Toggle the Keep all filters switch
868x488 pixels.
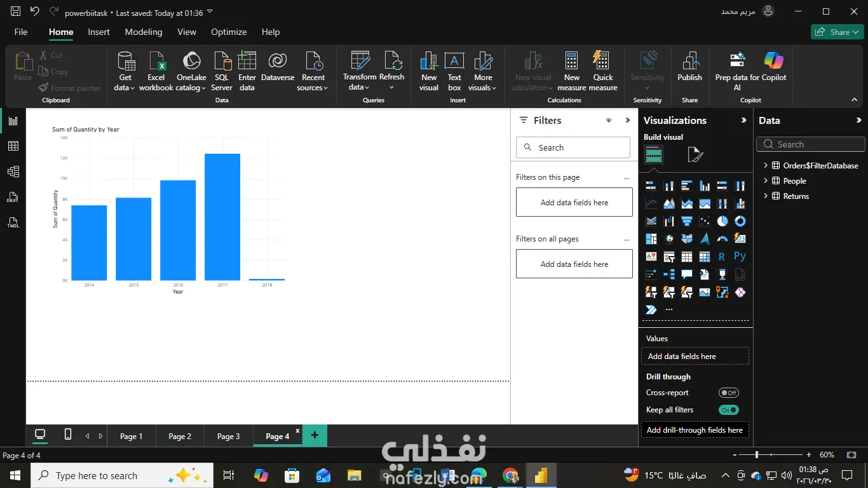click(728, 410)
